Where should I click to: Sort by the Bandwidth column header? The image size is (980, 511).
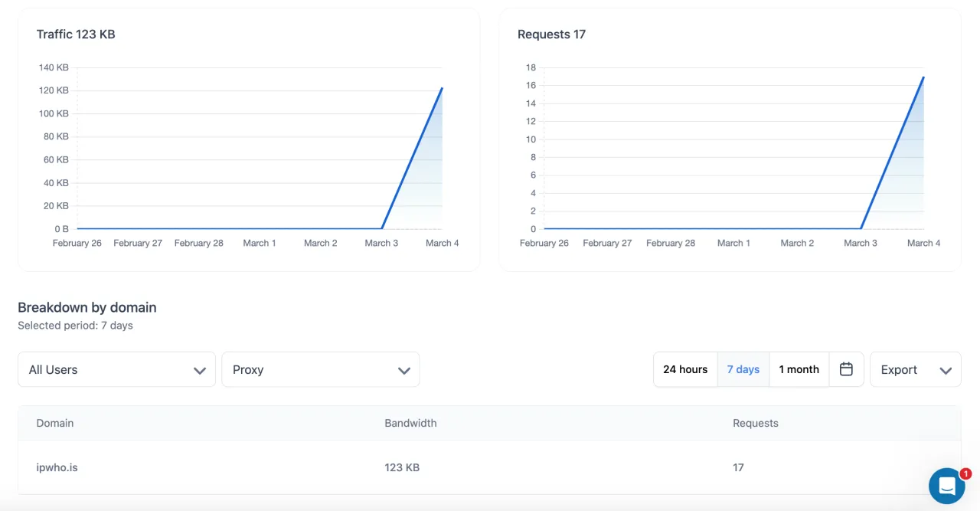[410, 423]
